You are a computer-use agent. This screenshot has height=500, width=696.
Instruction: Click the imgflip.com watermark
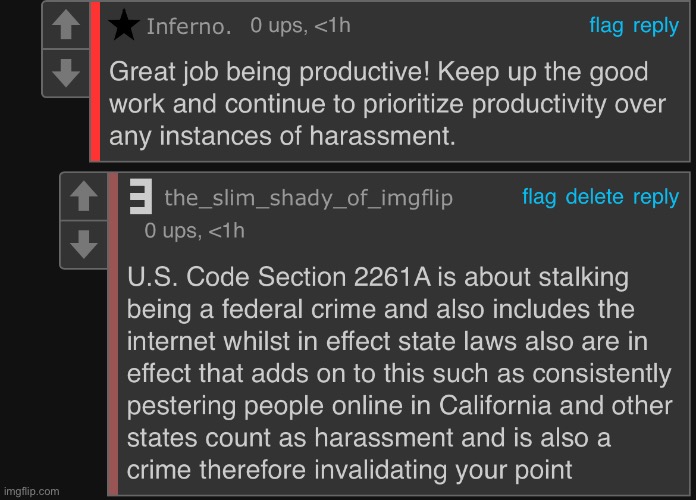coord(32,491)
